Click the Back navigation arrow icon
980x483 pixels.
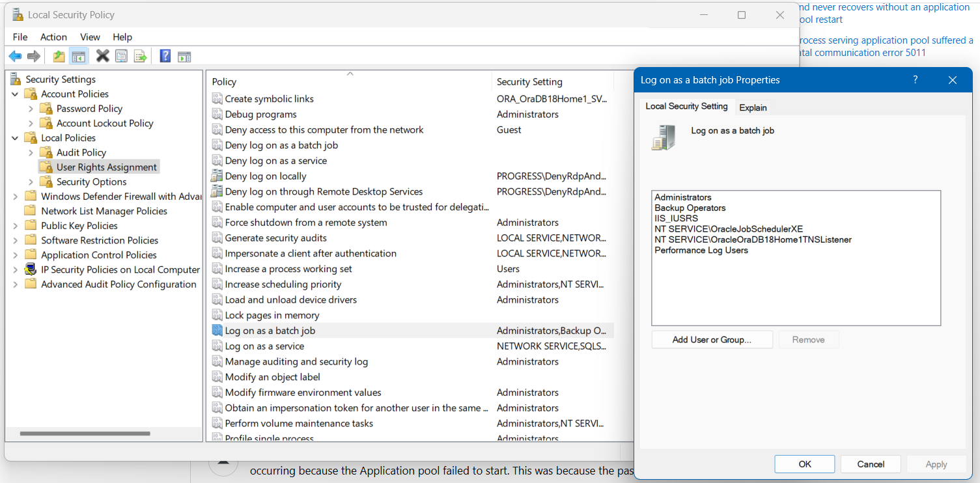[14, 56]
